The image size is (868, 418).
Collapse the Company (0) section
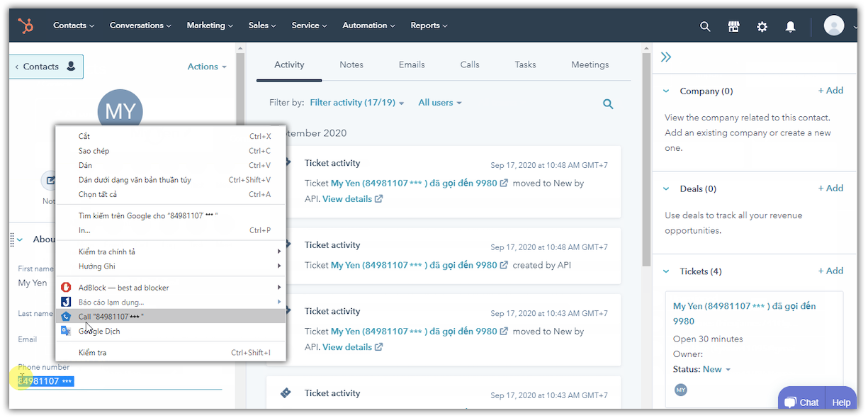tap(666, 91)
